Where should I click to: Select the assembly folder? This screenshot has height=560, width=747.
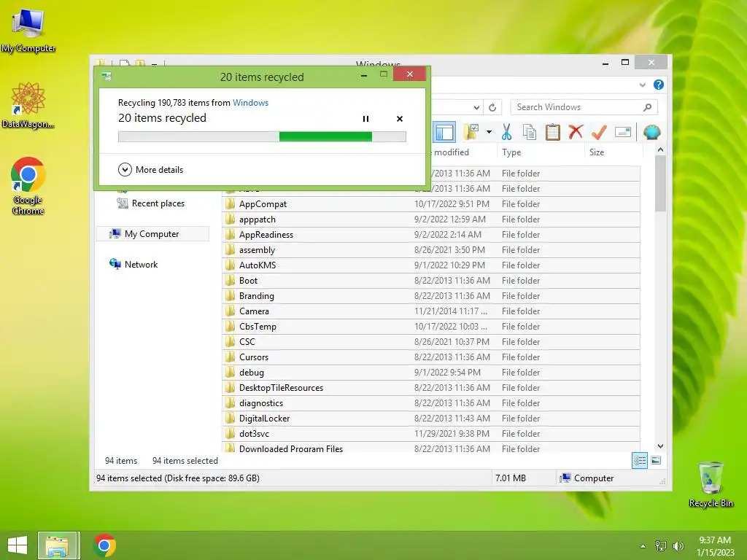point(431,249)
